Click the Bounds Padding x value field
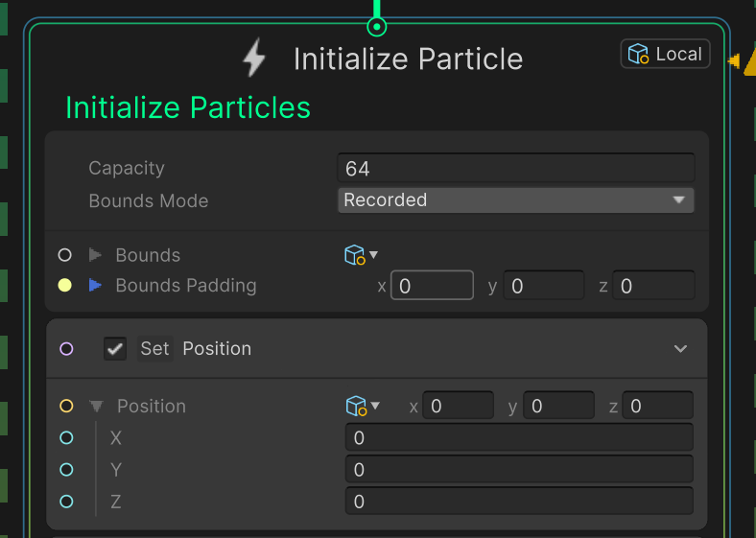Screen dimensions: 756x538 pyautogui.click(x=432, y=286)
